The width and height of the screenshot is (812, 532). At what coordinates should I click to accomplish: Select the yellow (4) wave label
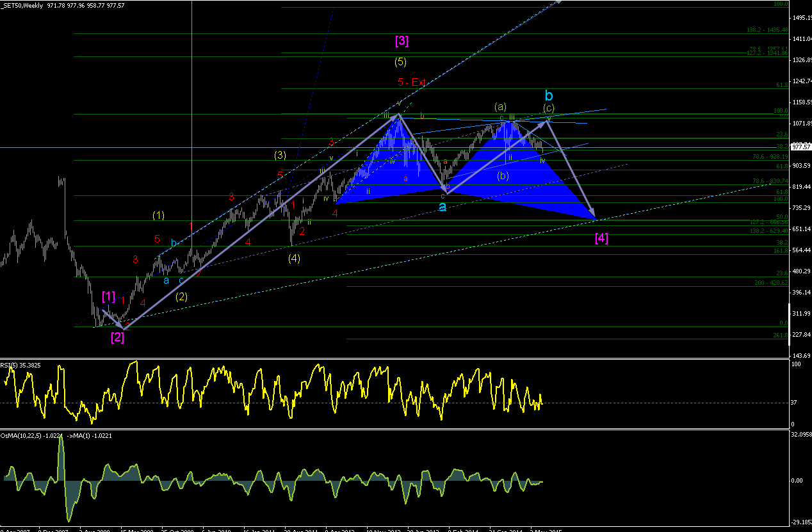pyautogui.click(x=294, y=259)
